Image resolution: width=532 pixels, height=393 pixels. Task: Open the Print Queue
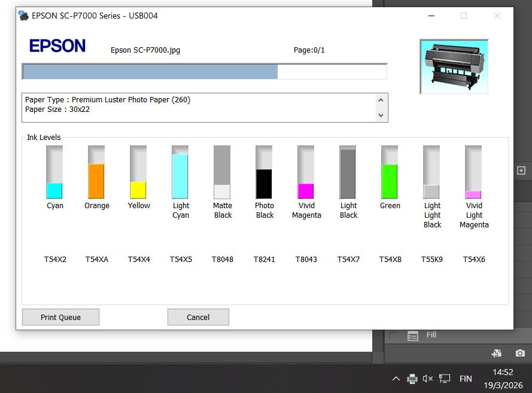(x=60, y=317)
